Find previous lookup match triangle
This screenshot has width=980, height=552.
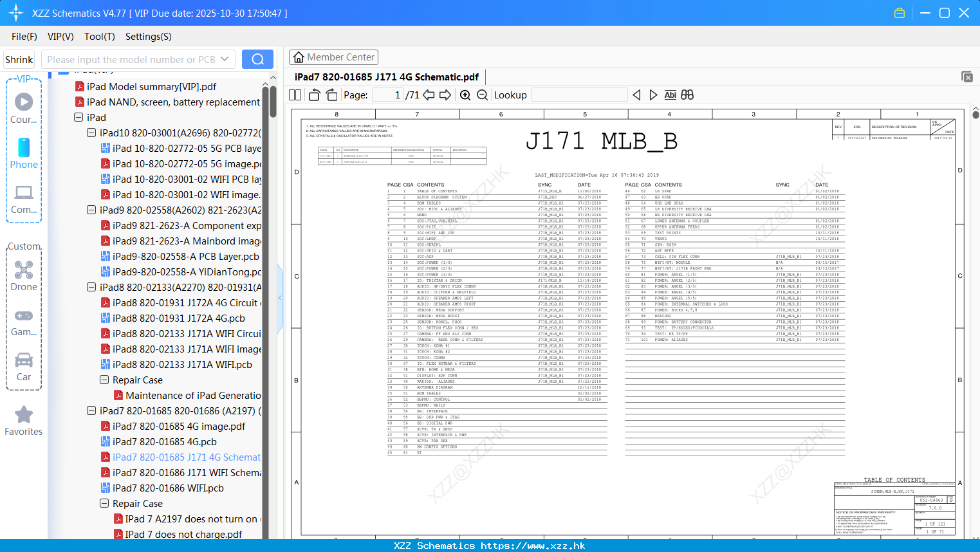pos(636,95)
